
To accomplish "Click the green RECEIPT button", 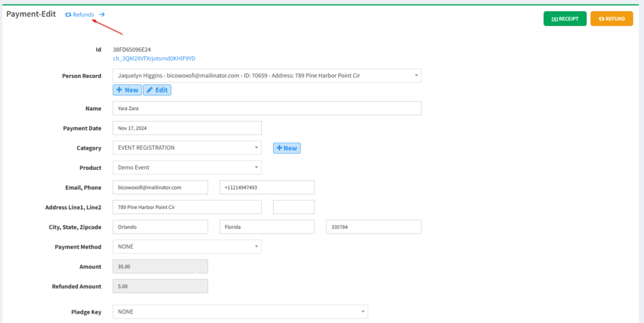I will pyautogui.click(x=565, y=19).
